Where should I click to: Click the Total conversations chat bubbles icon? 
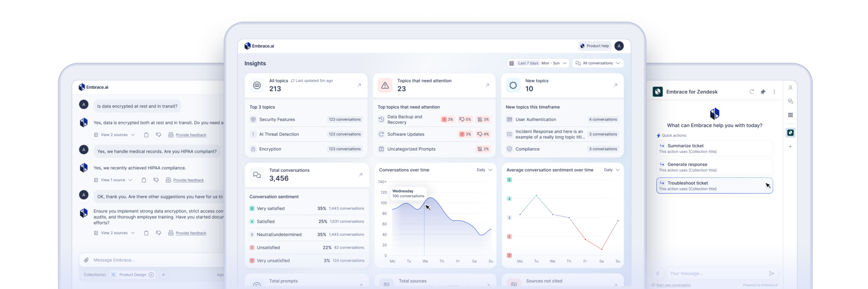(x=257, y=175)
